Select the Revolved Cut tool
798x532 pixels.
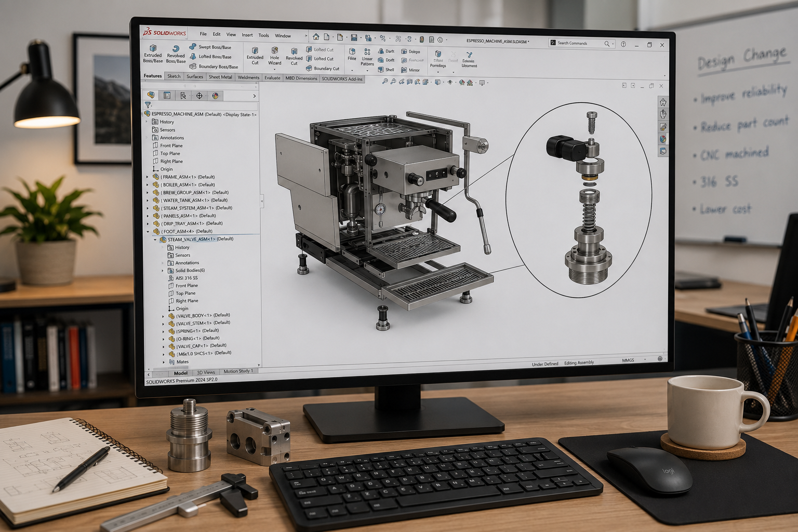(294, 56)
